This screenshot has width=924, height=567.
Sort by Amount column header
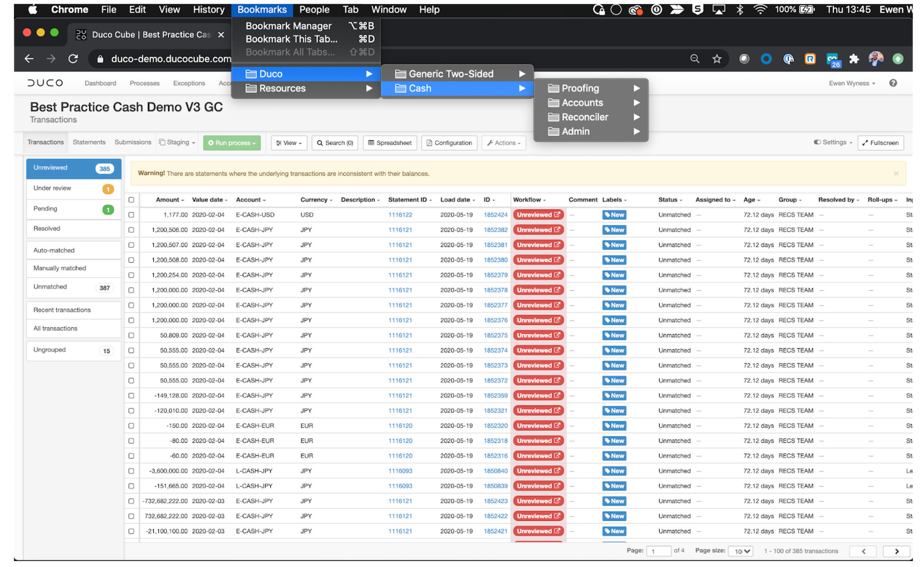[170, 200]
